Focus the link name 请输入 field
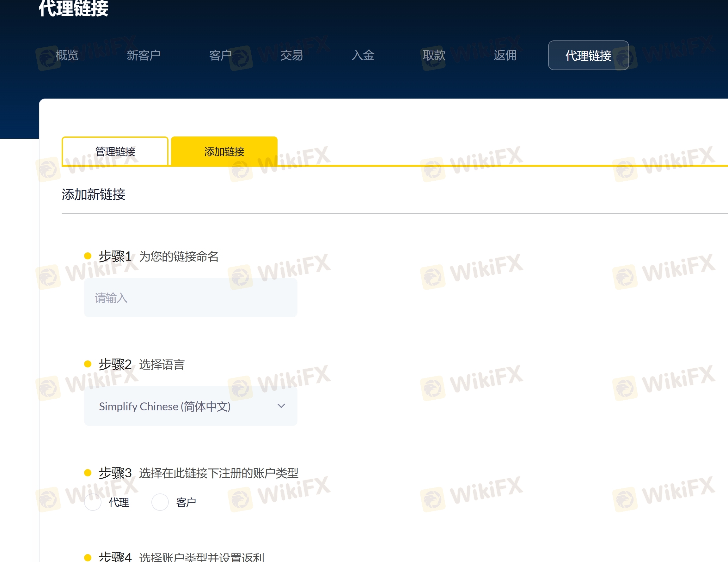The image size is (728, 562). click(x=191, y=298)
